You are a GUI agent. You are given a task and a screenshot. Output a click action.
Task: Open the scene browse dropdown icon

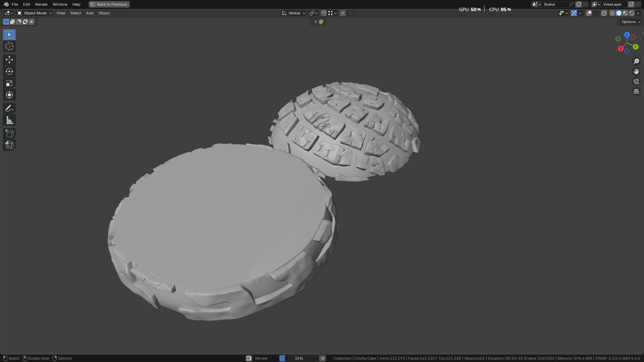point(536,4)
